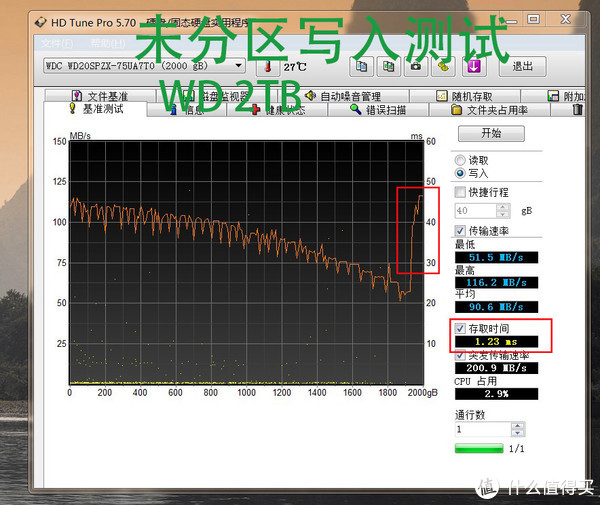The height and width of the screenshot is (505, 600).
Task: Toggle the 突发传输速率 burst rate checkbox
Action: (460, 355)
